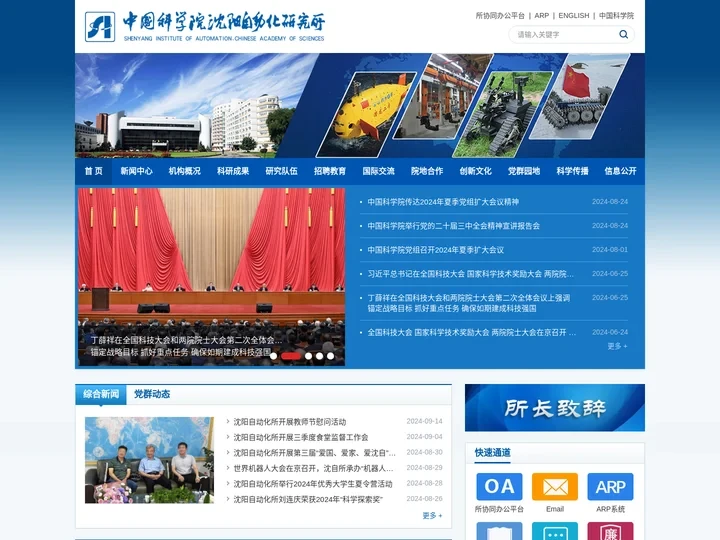This screenshot has width=720, height=540.
Task: Click the conference carousel slide image
Action: coord(211,276)
